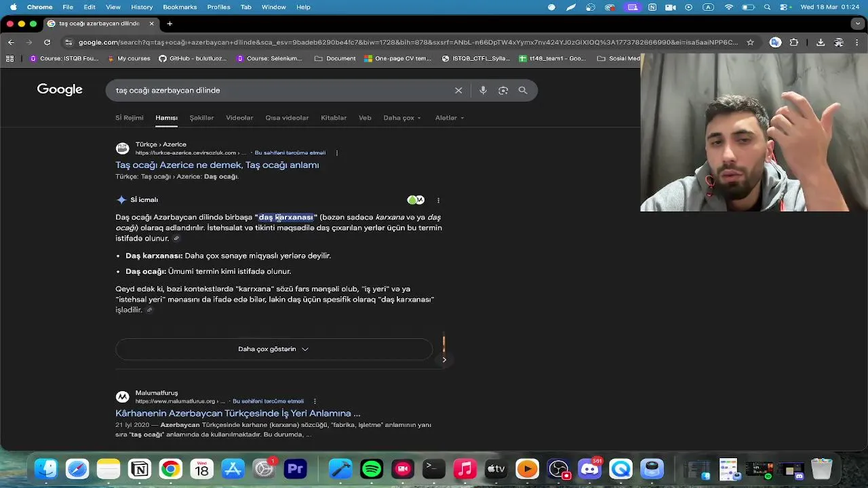The image size is (868, 488).
Task: Open options for SI icmalı overview
Action: (x=438, y=200)
